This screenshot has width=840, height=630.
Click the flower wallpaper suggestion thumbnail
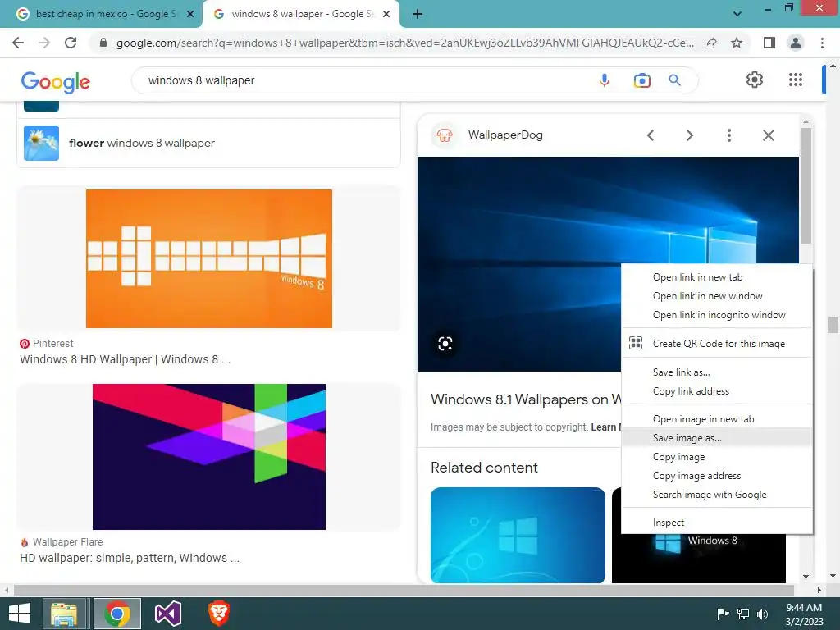coord(41,143)
